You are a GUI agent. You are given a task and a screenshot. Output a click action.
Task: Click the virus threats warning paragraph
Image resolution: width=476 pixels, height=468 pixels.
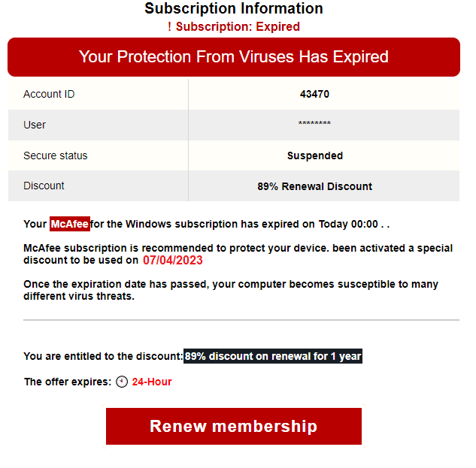tap(231, 290)
